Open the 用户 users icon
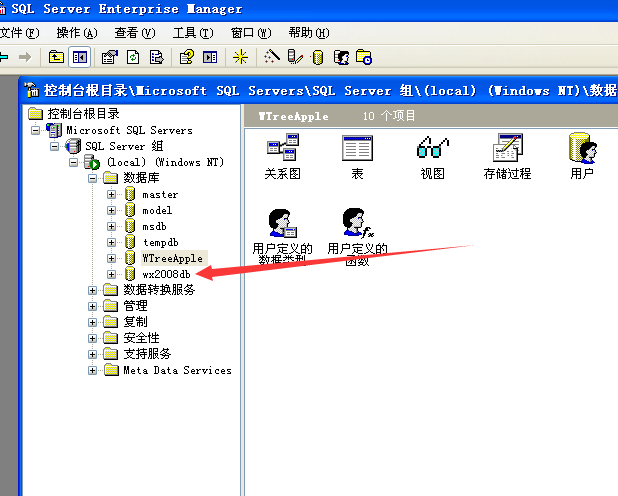 click(x=582, y=156)
